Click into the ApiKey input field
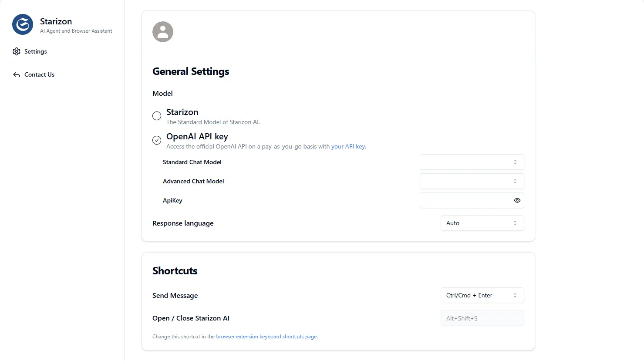Viewport: 644px width, 361px height. (x=464, y=200)
